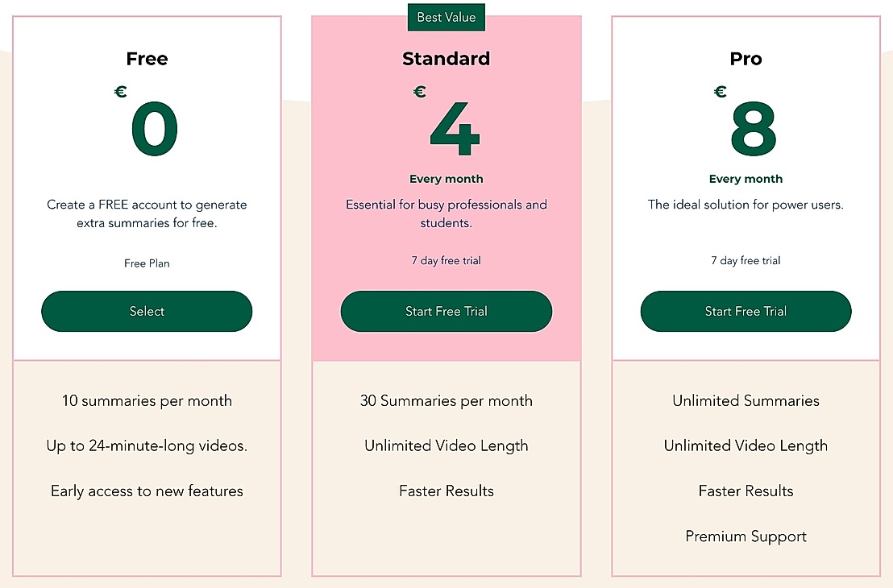Click the Euro symbol on the Pro card
The image size is (893, 588).
[x=720, y=91]
